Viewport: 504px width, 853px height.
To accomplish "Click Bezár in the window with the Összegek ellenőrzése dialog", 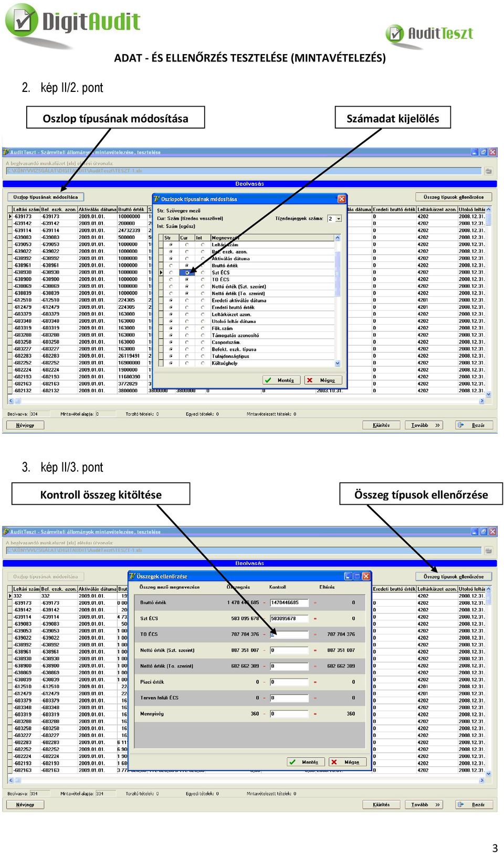I will [474, 805].
